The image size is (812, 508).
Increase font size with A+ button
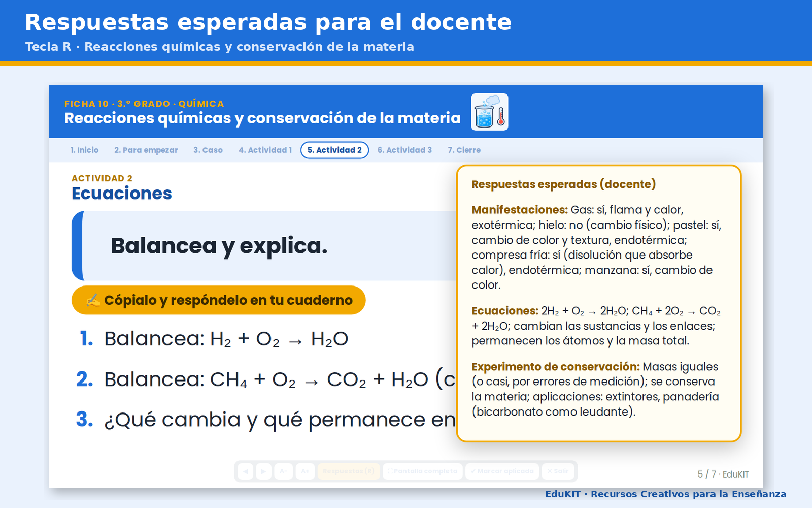[305, 471]
